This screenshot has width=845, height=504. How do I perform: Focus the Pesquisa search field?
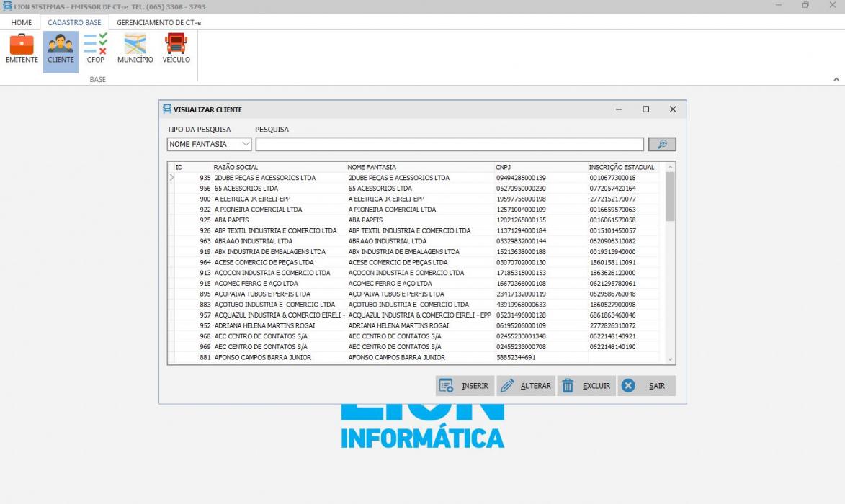click(x=450, y=144)
